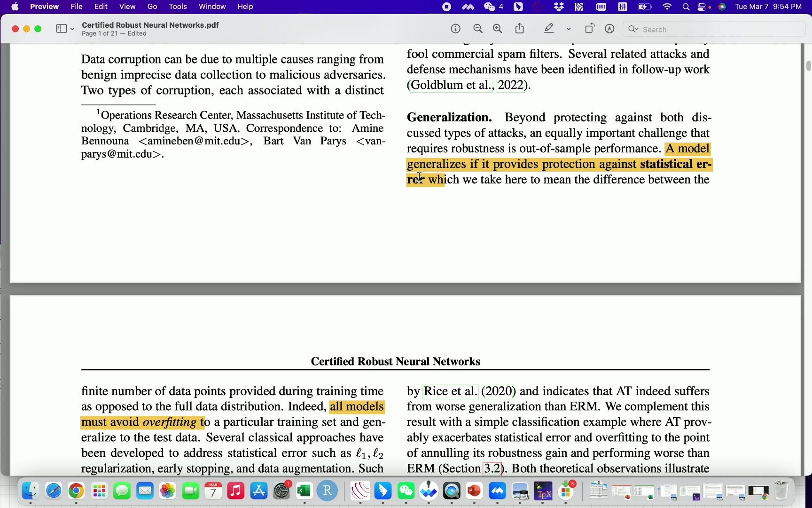Open Music from the Dock
The height and width of the screenshot is (508, 812).
(236, 491)
